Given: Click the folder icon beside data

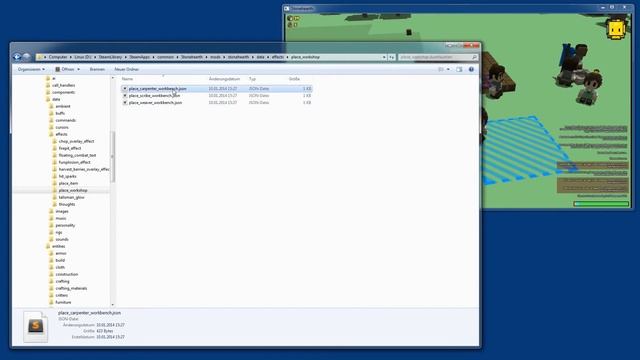Looking at the screenshot, I should point(48,99).
